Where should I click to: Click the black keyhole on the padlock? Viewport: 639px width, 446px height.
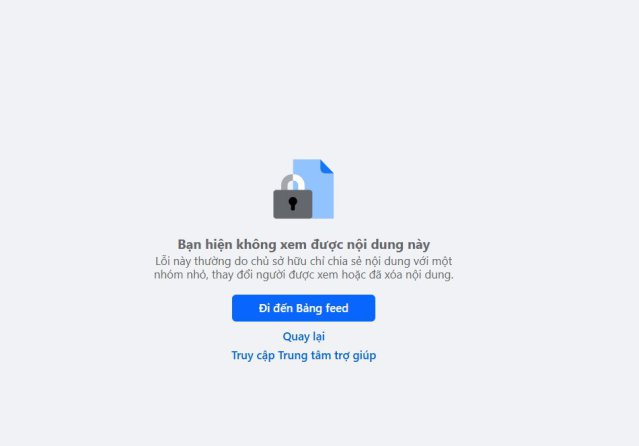coord(293,203)
